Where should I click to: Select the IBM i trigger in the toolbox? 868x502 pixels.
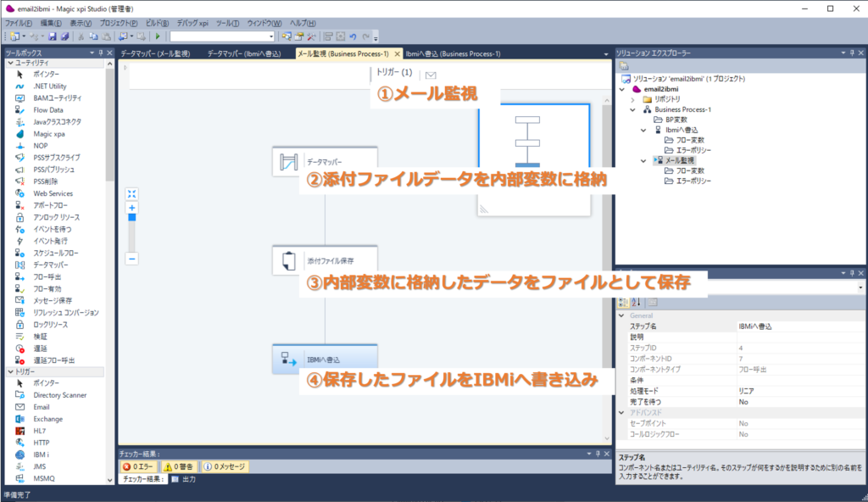41,455
